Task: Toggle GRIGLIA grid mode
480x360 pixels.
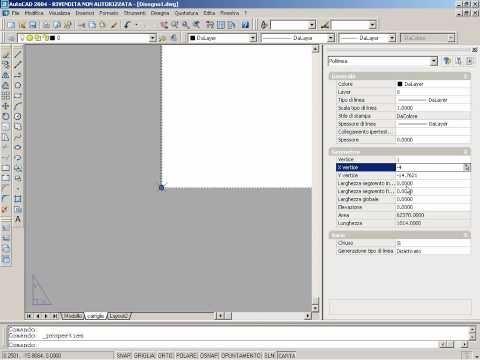Action: 144,356
